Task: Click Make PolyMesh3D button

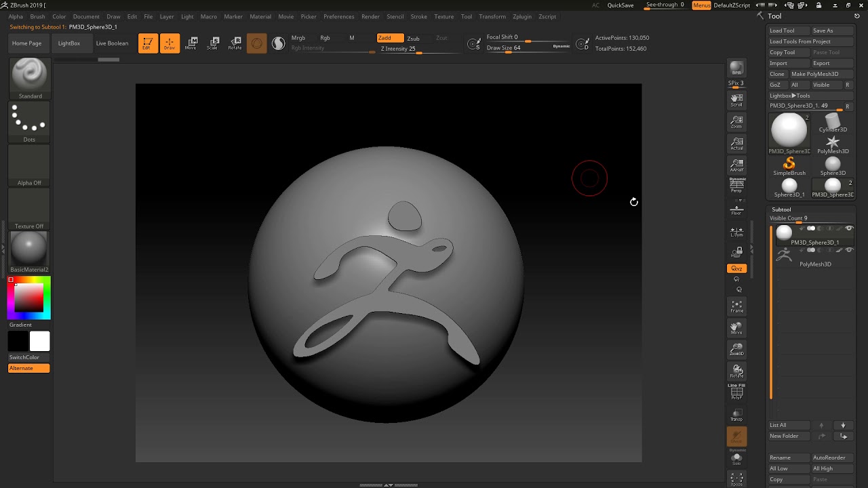Action: tap(822, 74)
